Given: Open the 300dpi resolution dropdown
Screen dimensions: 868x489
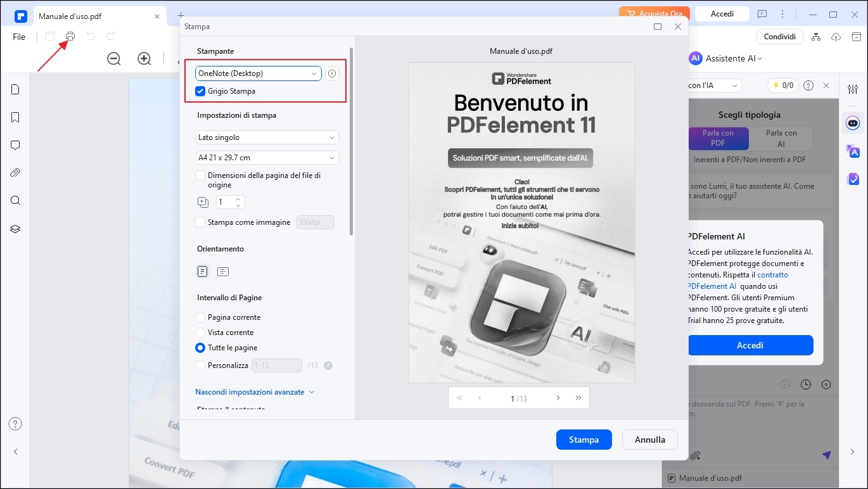Looking at the screenshot, I should [315, 222].
